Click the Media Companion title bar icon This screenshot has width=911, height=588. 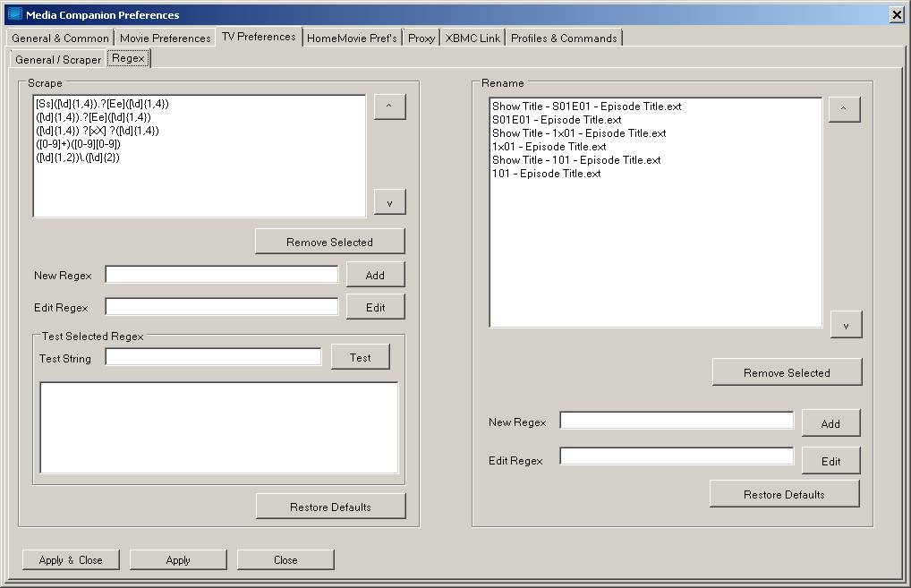click(16, 14)
